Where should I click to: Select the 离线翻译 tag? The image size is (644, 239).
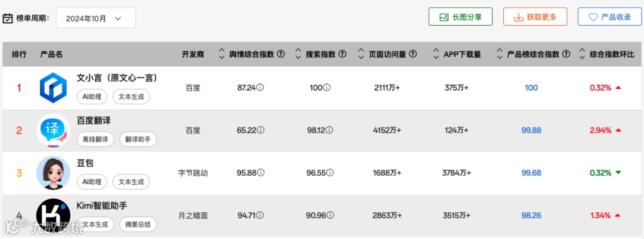(x=95, y=139)
